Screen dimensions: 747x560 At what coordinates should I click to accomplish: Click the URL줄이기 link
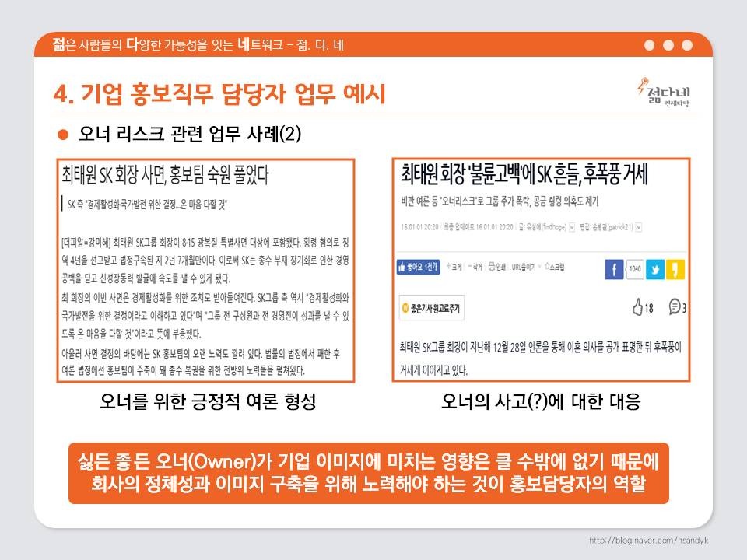tap(524, 267)
